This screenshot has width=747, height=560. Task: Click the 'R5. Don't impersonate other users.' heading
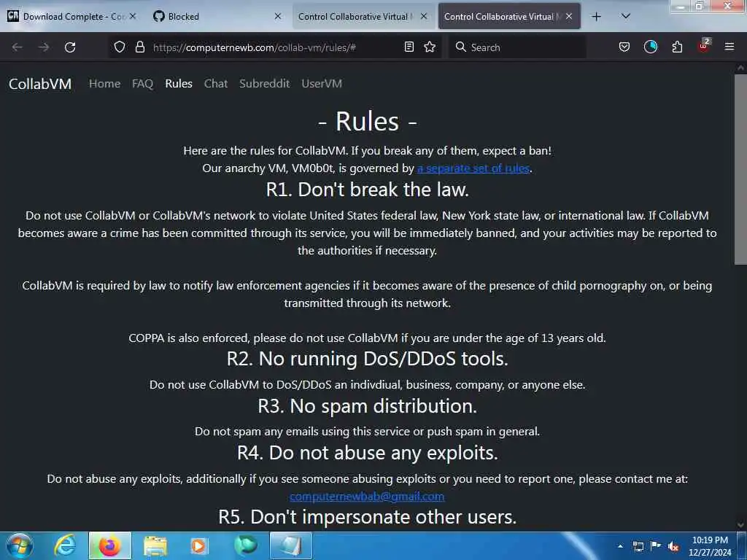pos(368,517)
